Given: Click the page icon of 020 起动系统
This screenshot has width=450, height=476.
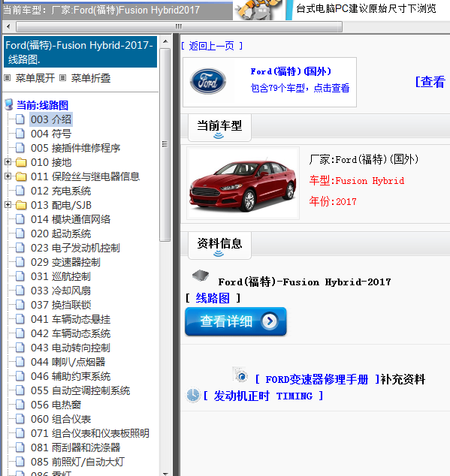Looking at the screenshot, I should 20,233.
